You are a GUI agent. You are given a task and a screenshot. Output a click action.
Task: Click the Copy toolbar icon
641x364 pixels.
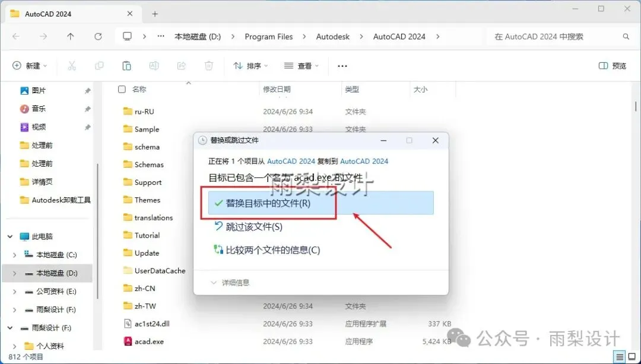[x=99, y=66]
